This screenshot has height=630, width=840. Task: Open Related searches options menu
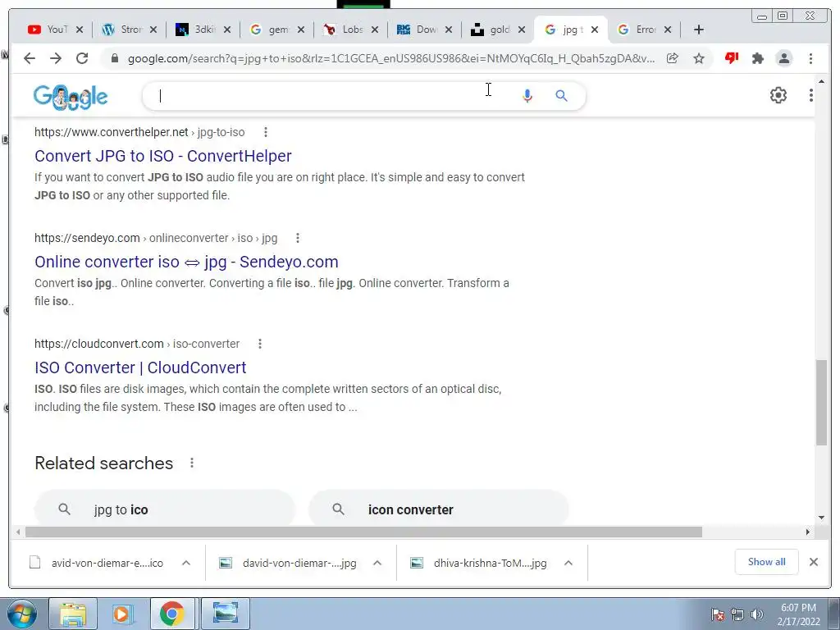[192, 463]
